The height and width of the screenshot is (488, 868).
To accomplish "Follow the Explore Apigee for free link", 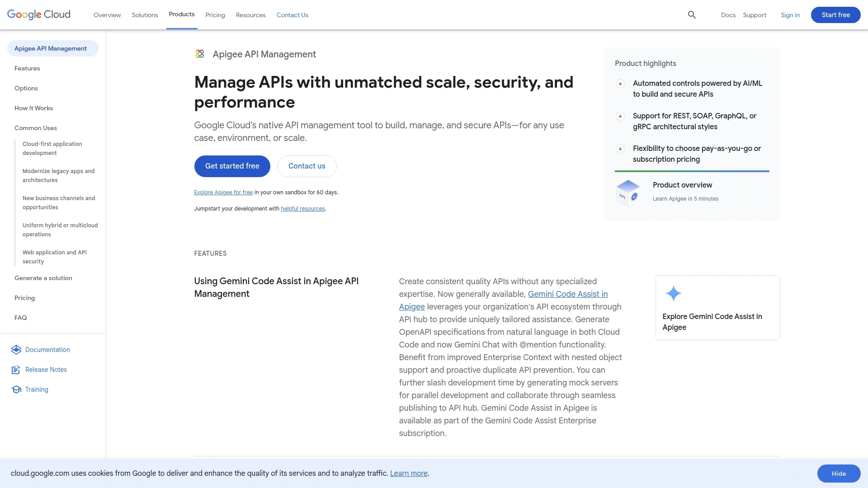I will click(x=223, y=192).
